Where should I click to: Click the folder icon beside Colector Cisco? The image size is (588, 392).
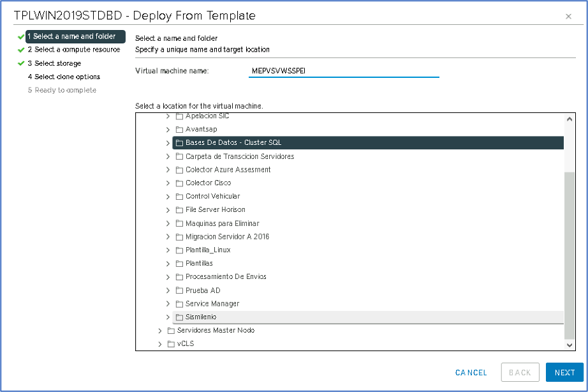179,183
